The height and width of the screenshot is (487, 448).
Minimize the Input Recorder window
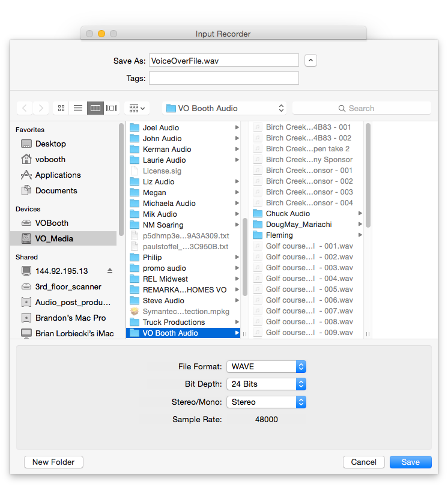101,34
